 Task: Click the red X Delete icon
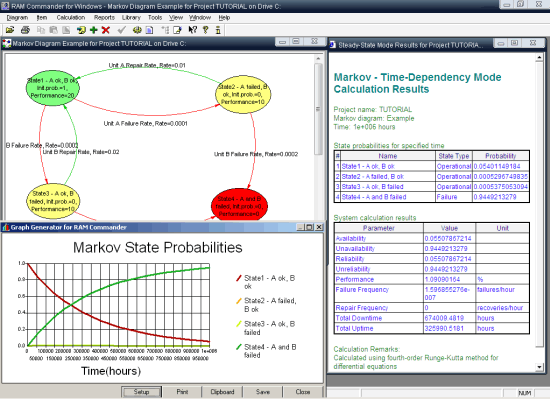click(106, 30)
